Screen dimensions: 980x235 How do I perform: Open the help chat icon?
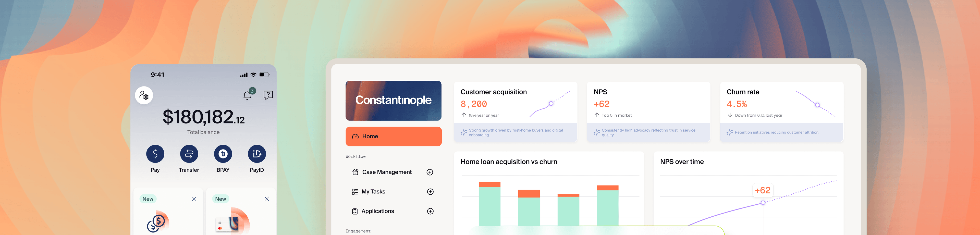pos(268,95)
